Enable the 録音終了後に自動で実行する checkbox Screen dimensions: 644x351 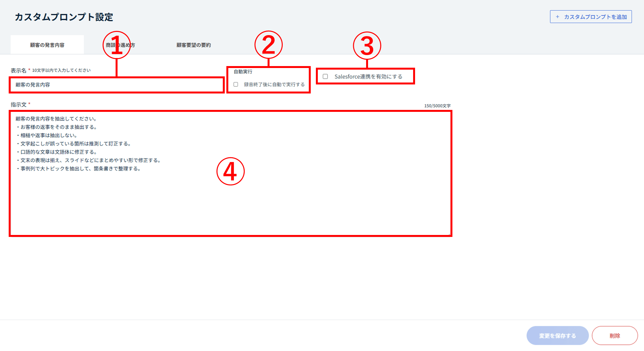[236, 84]
